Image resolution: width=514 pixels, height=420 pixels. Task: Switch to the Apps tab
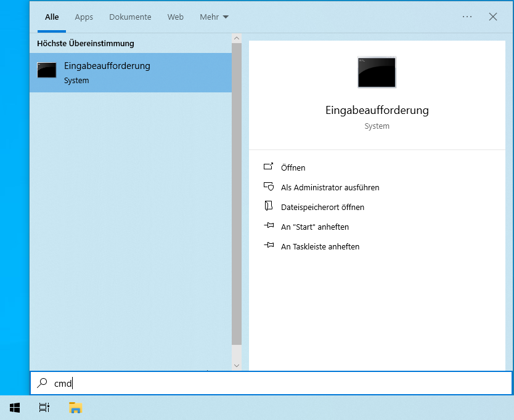[x=84, y=17]
